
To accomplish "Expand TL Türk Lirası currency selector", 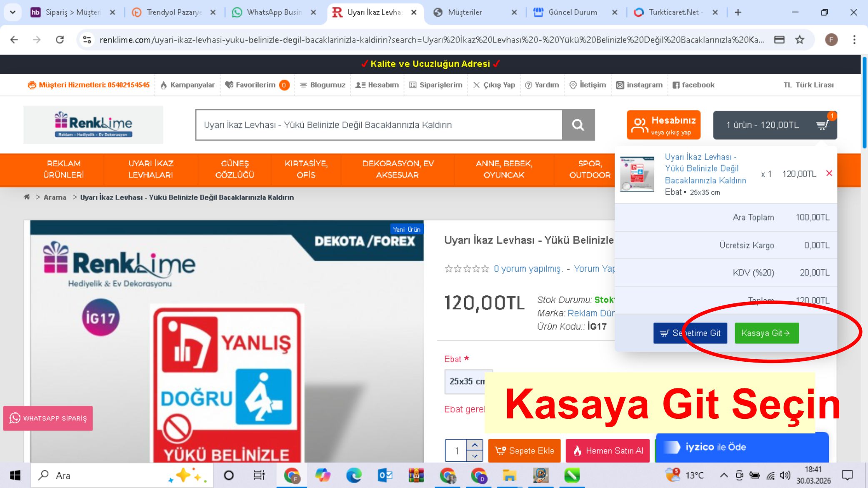I will click(x=808, y=85).
